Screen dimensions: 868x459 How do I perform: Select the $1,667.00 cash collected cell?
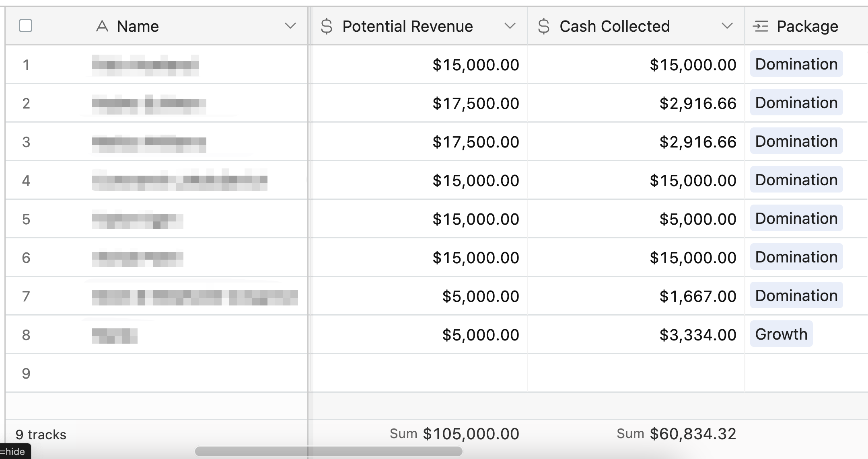coord(697,296)
